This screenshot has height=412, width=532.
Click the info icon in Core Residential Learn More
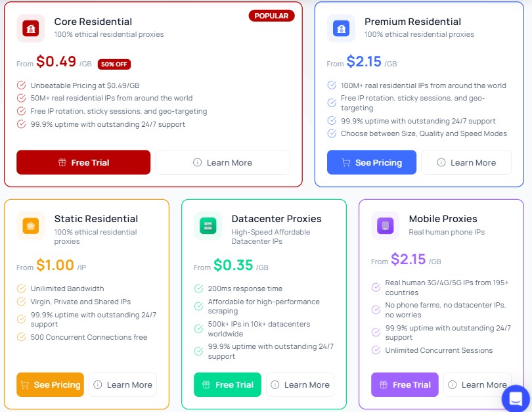(197, 162)
